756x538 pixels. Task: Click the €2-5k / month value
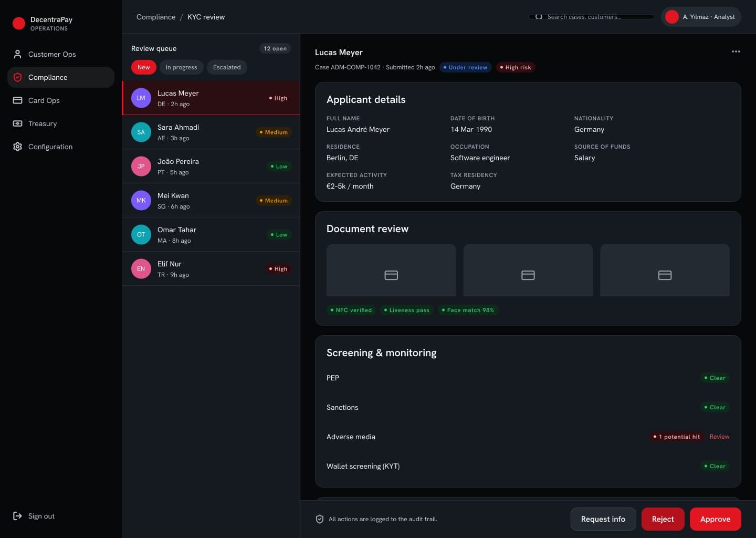350,186
